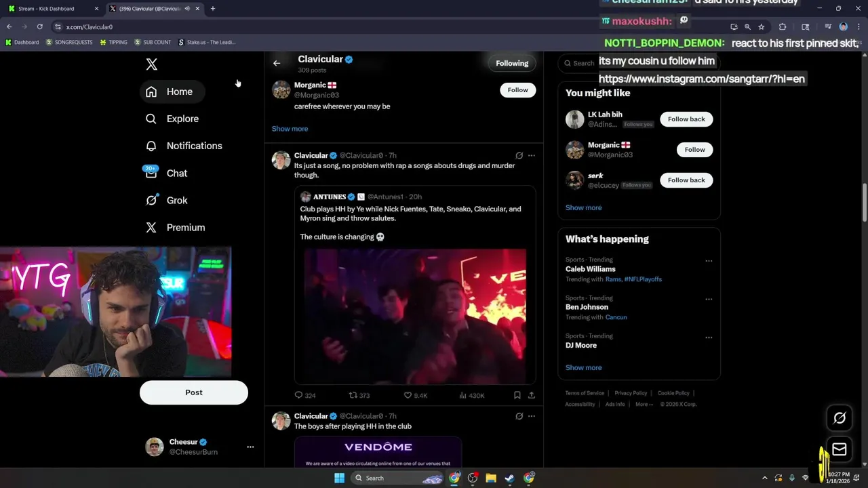View analytics showing 430K views

click(471, 395)
